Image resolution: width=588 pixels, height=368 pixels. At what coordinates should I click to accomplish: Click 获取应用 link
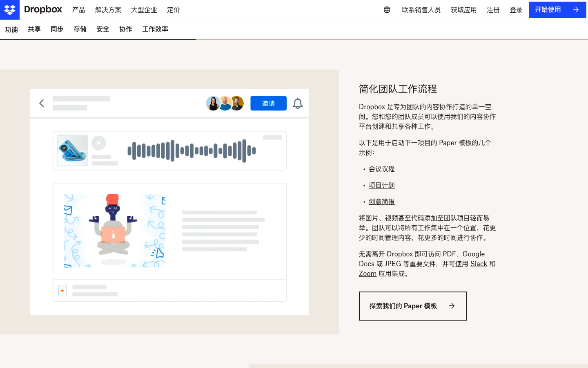pyautogui.click(x=464, y=10)
